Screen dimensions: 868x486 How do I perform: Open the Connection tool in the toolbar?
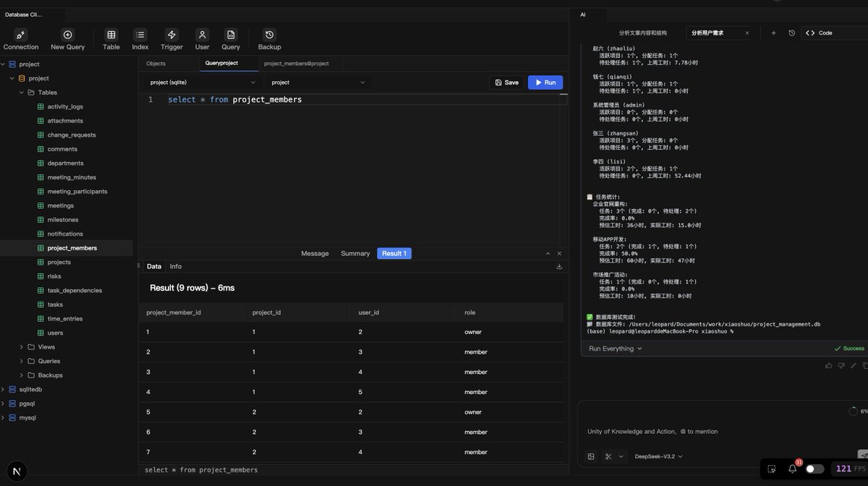pos(21,40)
